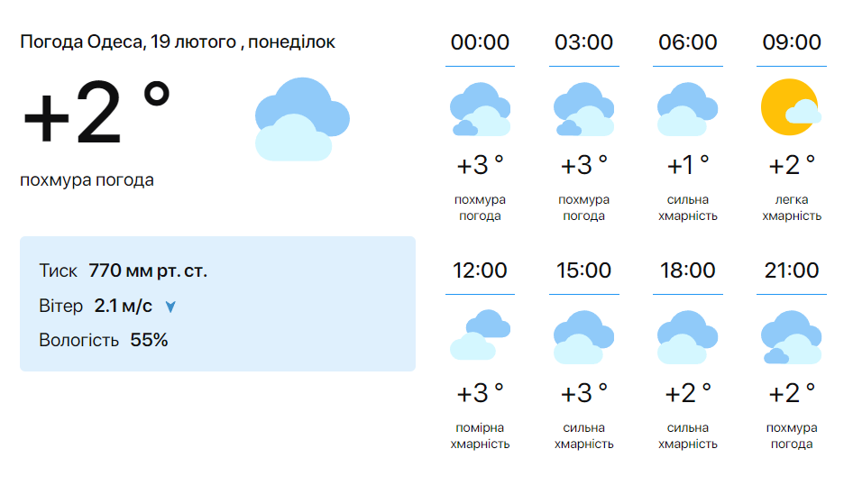844x504 pixels.
Task: Click the humidity value 55%
Action: pyautogui.click(x=149, y=340)
